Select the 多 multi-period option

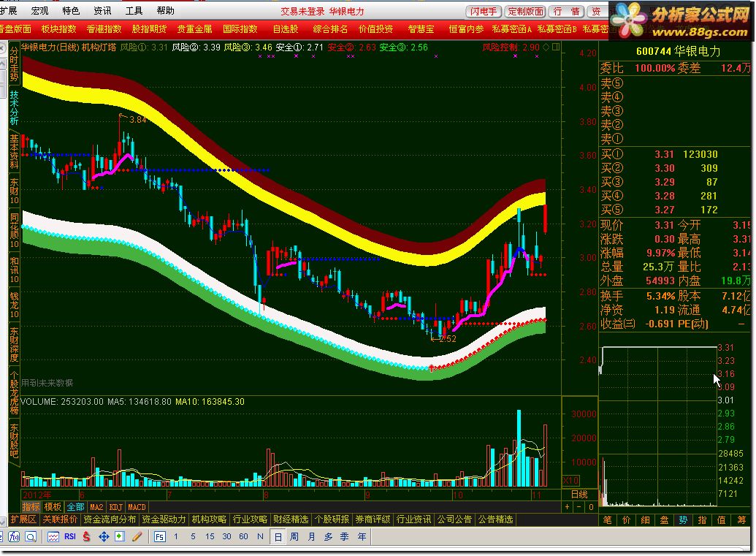(x=329, y=537)
